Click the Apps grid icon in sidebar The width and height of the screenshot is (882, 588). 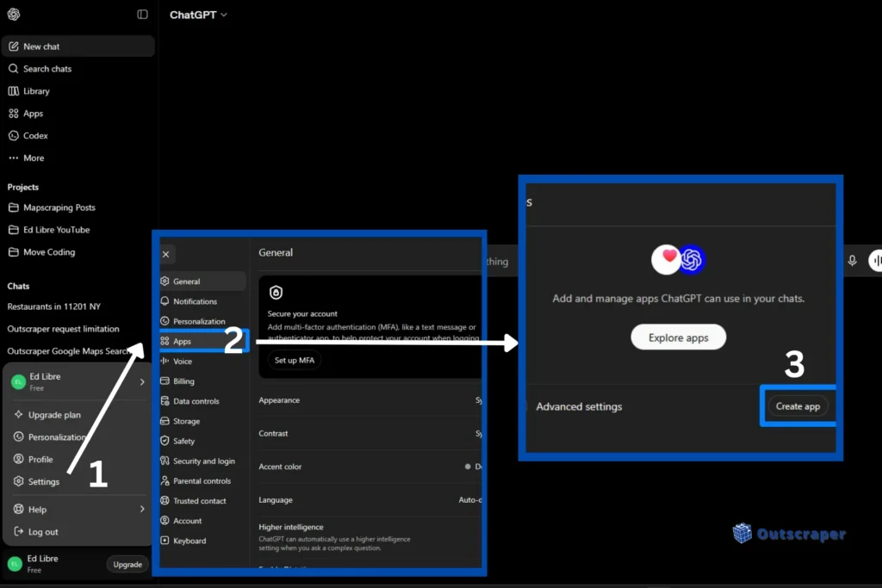point(14,114)
